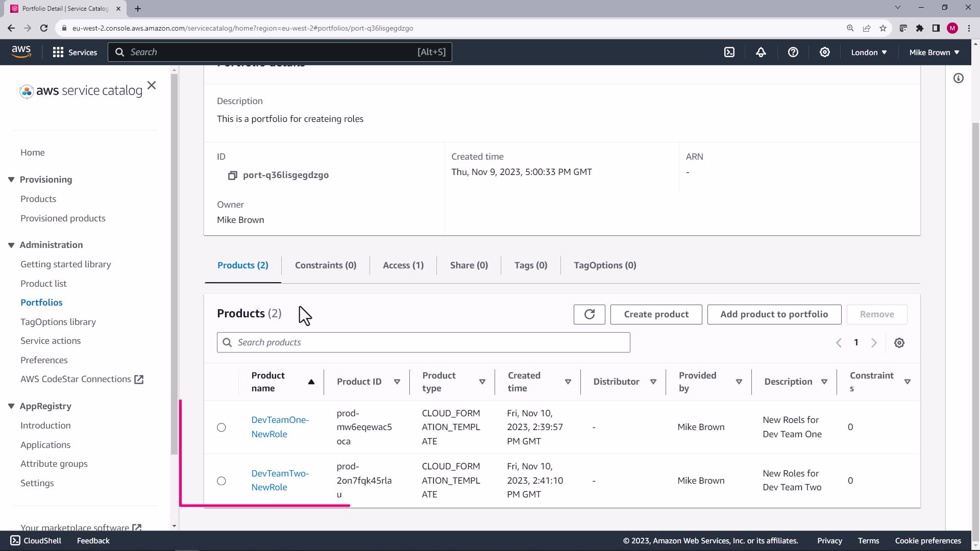980x551 pixels.
Task: Open table preferences gear icon
Action: tap(899, 343)
